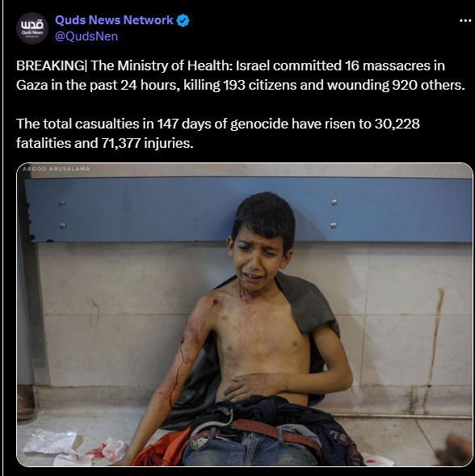Open the attached photo in the tweet
Image resolution: width=475 pixels, height=476 pixels.
pyautogui.click(x=245, y=315)
